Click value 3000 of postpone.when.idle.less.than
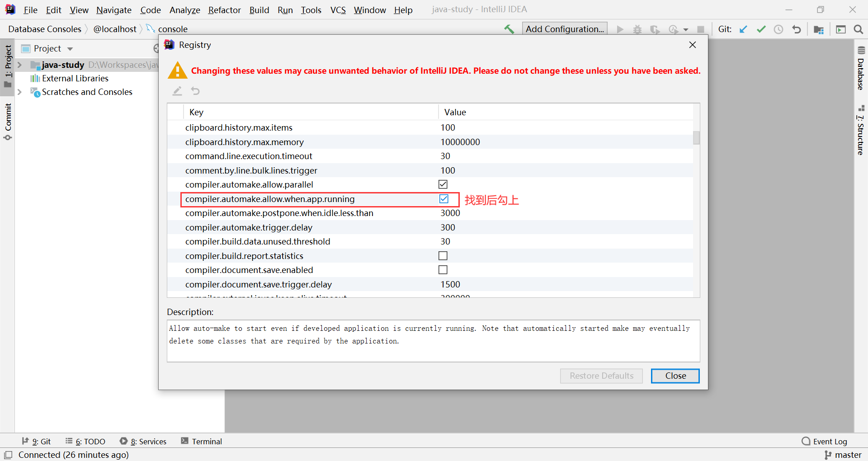This screenshot has height=461, width=868. click(x=450, y=213)
